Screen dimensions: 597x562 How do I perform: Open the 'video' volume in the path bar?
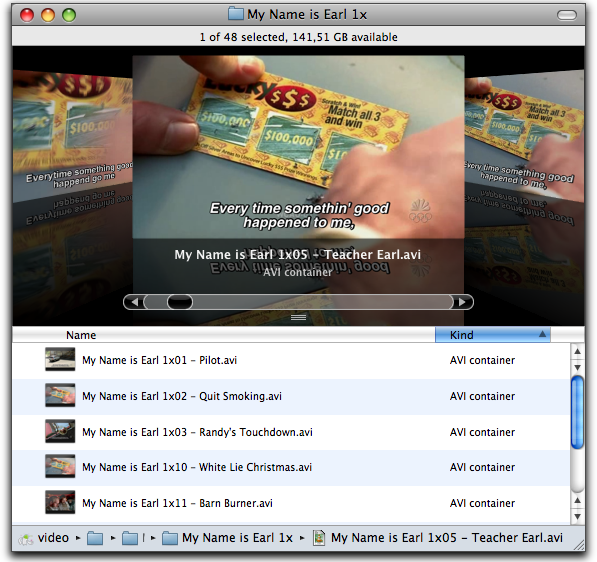click(x=43, y=538)
